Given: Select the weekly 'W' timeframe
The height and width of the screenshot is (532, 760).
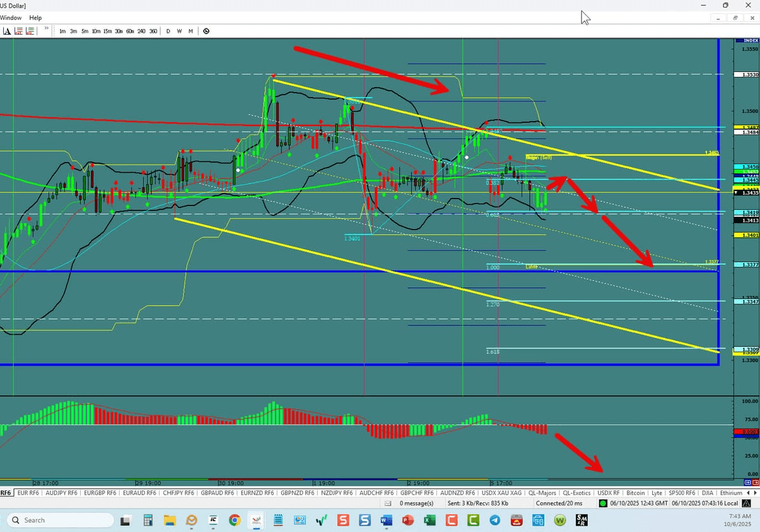Looking at the screenshot, I should pyautogui.click(x=179, y=31).
